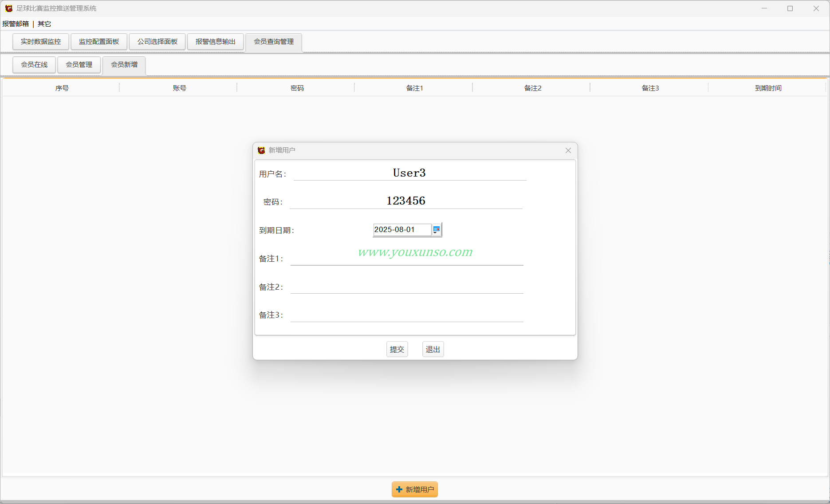Open the 会员在线 sub-tab
Viewport: 830px width, 504px height.
click(34, 65)
